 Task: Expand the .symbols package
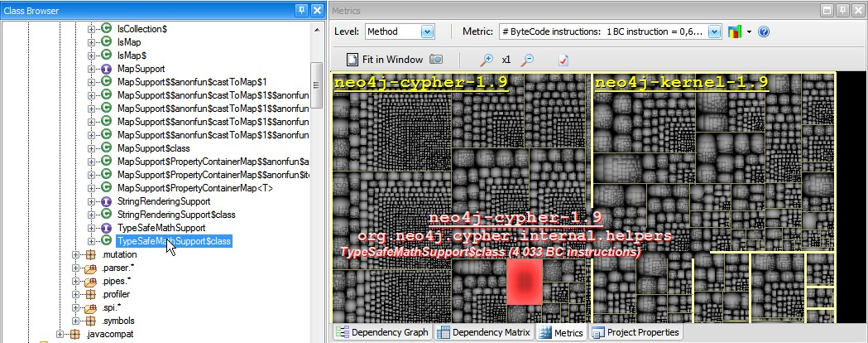tap(76, 321)
